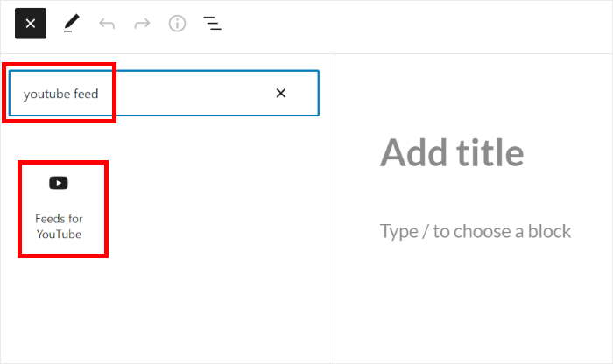Click the "Feeds for YouTube" label text
This screenshot has height=364, width=613.
[x=59, y=226]
